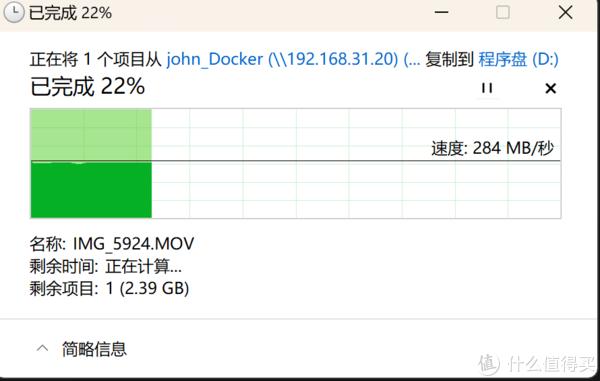Click the 简略信息 label

coord(94,349)
